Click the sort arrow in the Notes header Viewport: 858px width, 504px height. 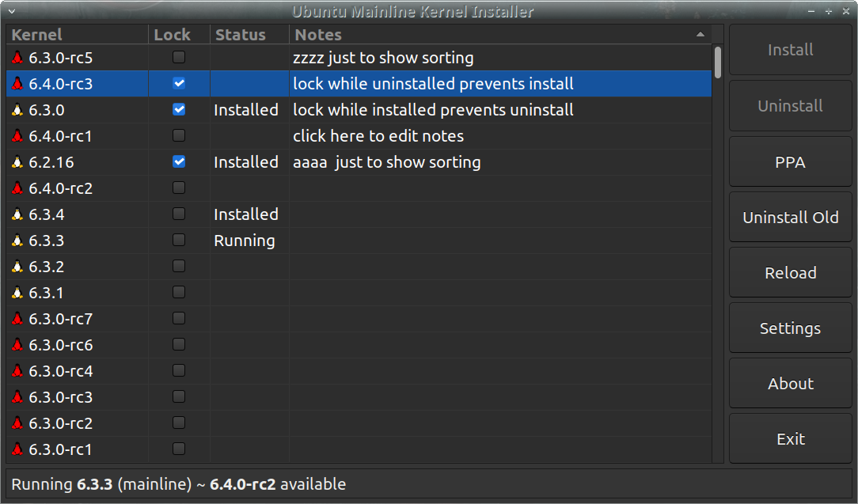pyautogui.click(x=700, y=35)
